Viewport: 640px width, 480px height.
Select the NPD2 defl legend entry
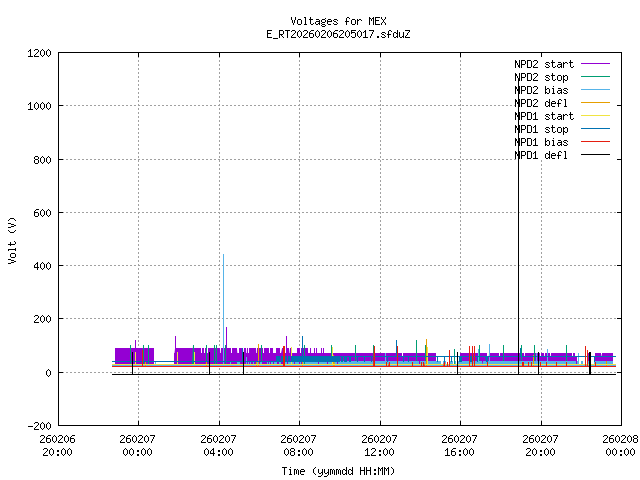tap(542, 103)
